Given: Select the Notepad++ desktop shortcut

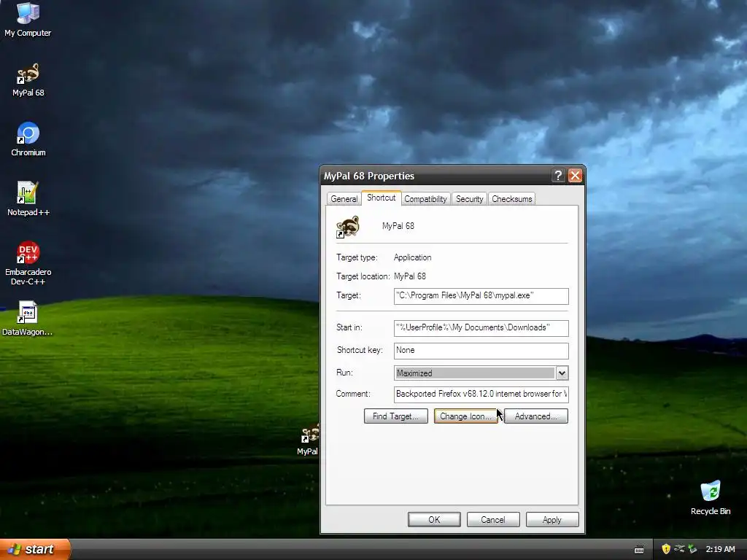Looking at the screenshot, I should (28, 199).
